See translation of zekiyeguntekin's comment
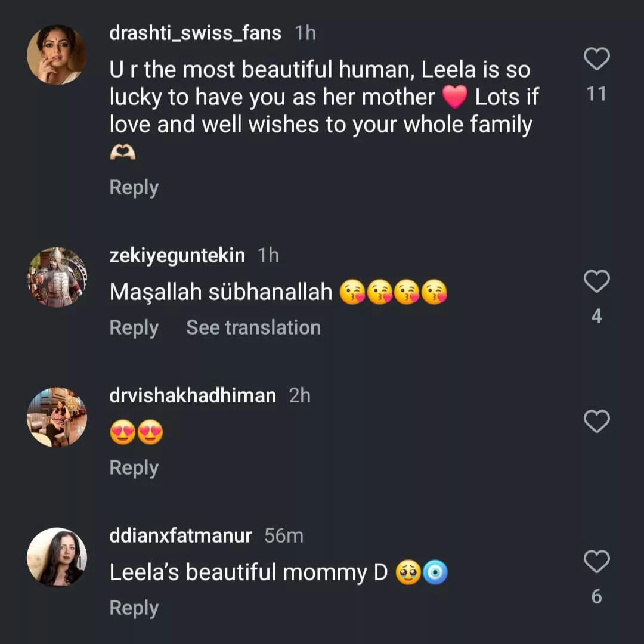The height and width of the screenshot is (644, 644). (253, 328)
